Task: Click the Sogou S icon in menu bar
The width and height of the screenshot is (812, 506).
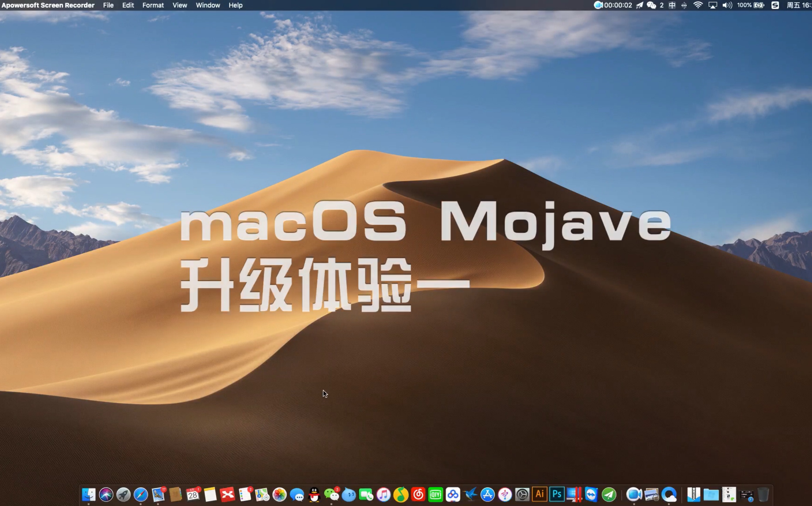Action: point(775,5)
